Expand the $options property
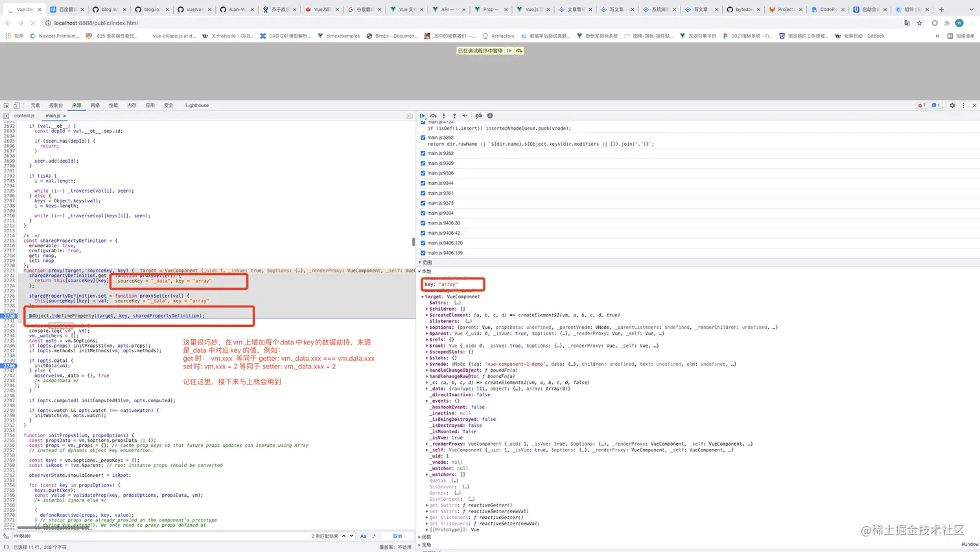Screen dimensions: 980x552 [x=426, y=328]
